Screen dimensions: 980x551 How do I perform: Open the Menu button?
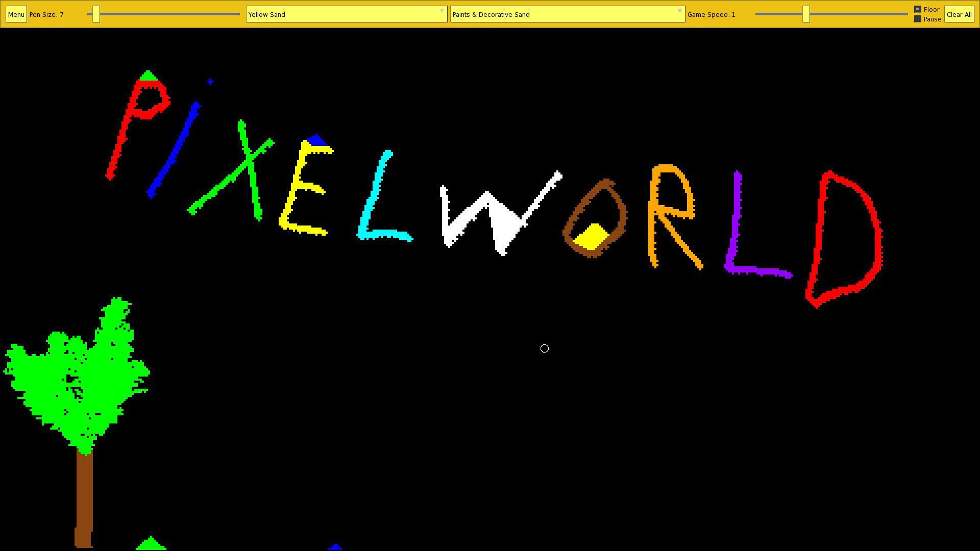click(16, 14)
